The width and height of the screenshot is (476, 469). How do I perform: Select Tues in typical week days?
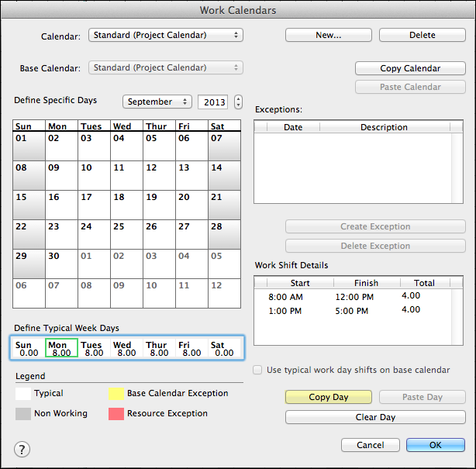(91, 349)
